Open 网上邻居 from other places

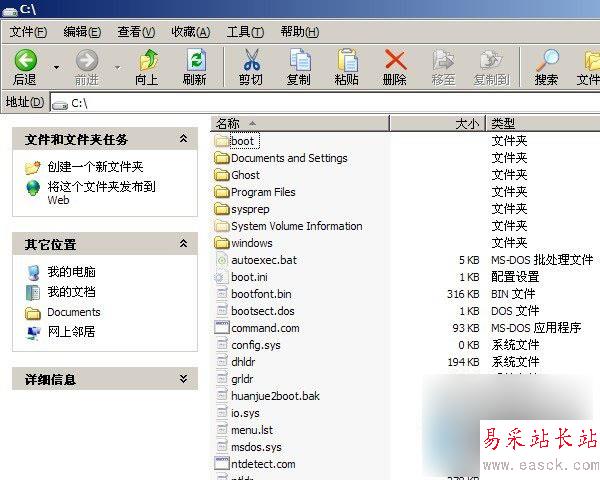pyautogui.click(x=72, y=331)
